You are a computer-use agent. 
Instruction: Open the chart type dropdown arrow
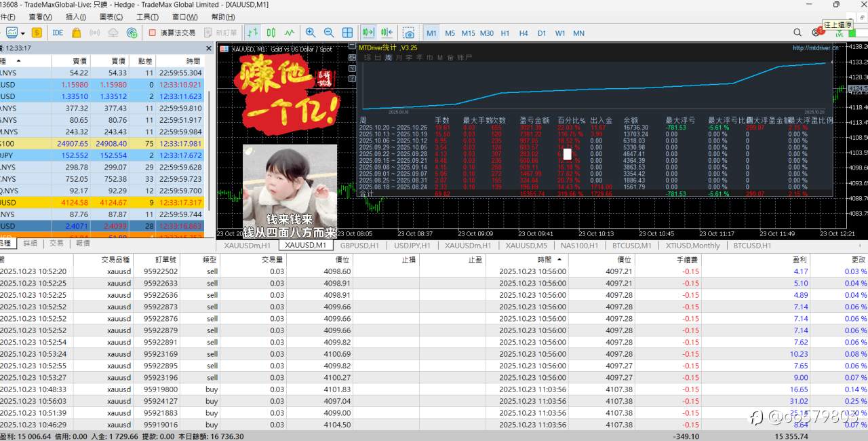pyautogui.click(x=22, y=33)
